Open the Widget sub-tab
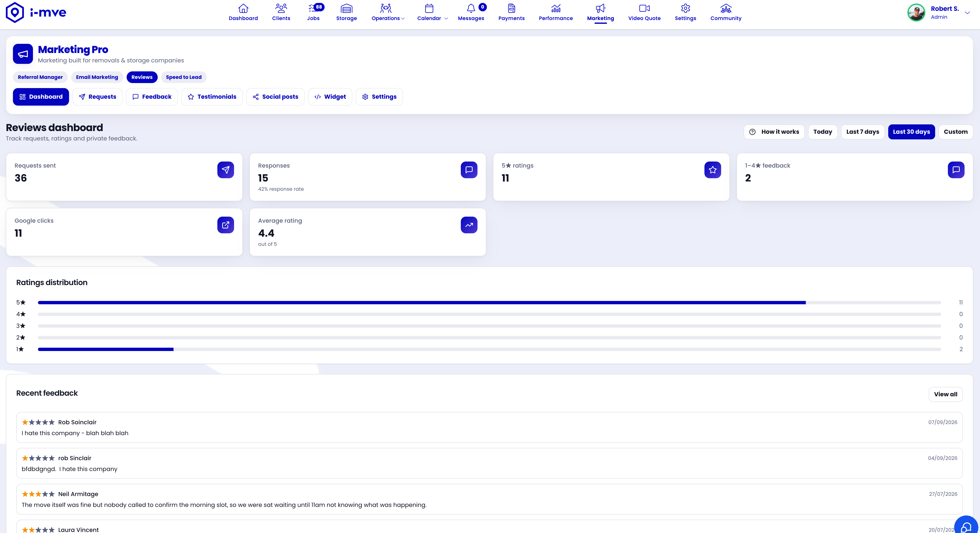The width and height of the screenshot is (980, 533). [330, 97]
